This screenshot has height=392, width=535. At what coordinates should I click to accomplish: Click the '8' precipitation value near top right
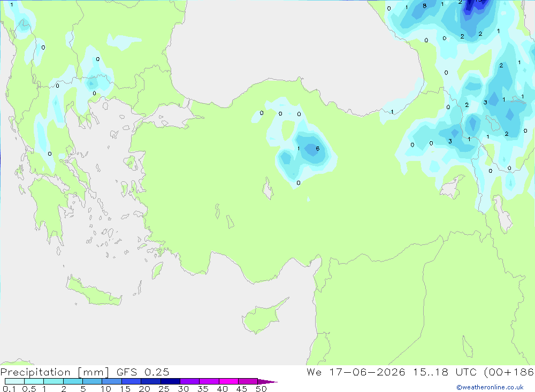424,6
